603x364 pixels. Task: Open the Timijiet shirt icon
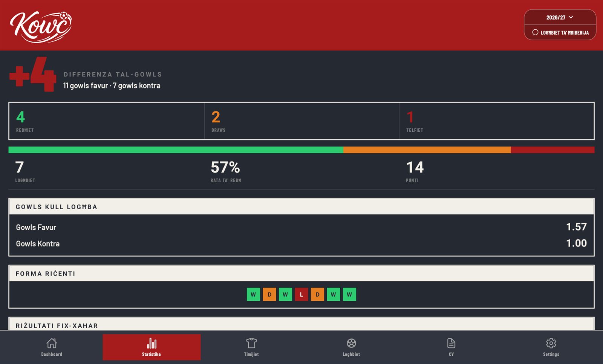251,343
